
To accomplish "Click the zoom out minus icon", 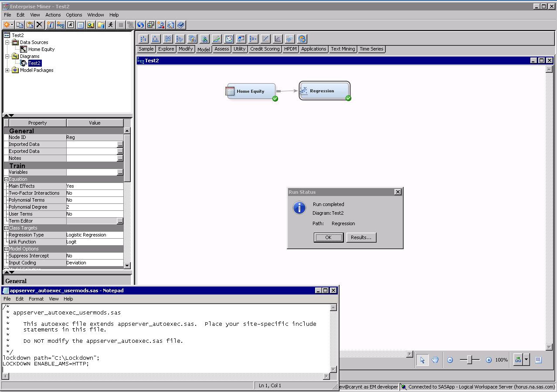I will pos(450,360).
